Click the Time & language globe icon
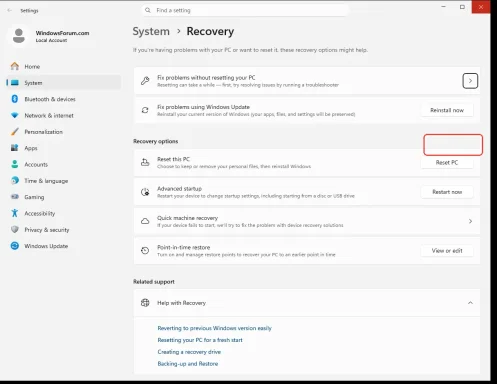This screenshot has width=497, height=384. pyautogui.click(x=15, y=181)
